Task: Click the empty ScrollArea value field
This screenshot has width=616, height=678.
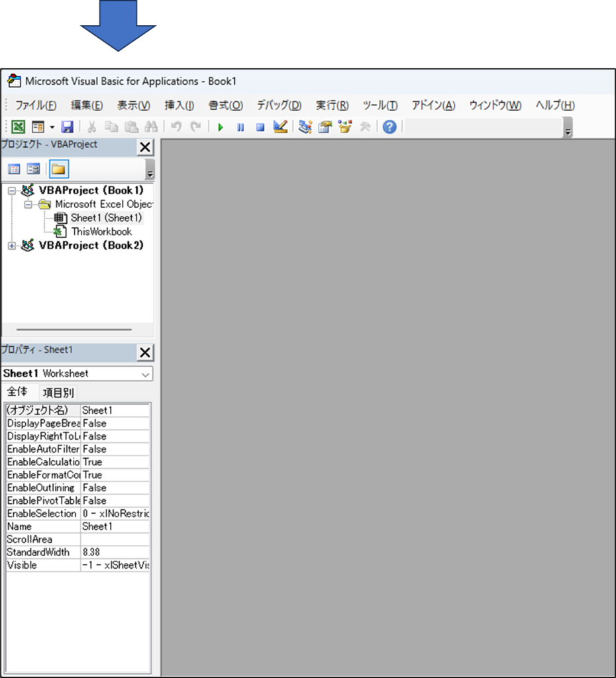Action: coord(115,539)
